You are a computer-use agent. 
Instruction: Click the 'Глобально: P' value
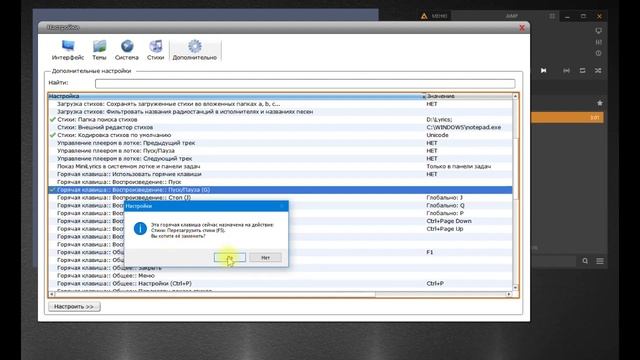(445, 213)
